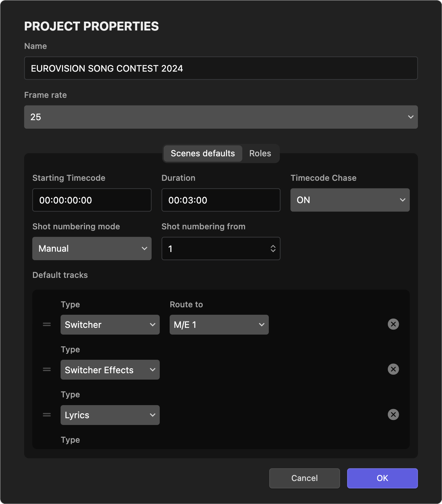Click the Starting Timecode field
This screenshot has height=504, width=442.
(x=92, y=200)
